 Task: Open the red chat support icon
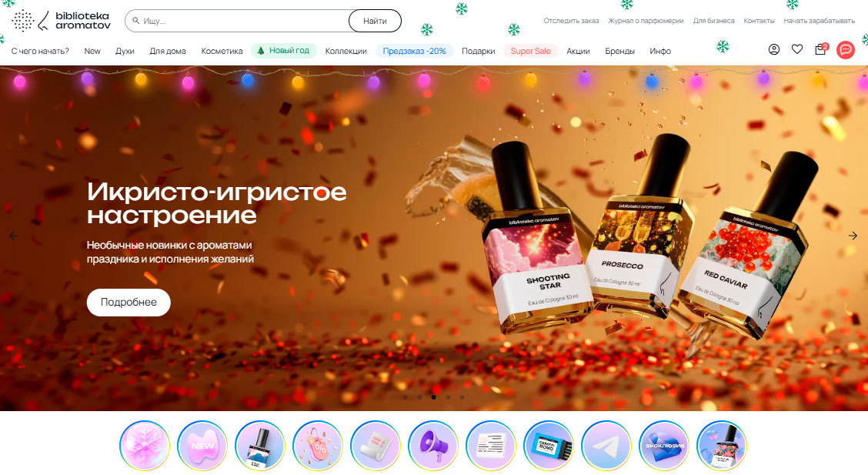point(846,50)
